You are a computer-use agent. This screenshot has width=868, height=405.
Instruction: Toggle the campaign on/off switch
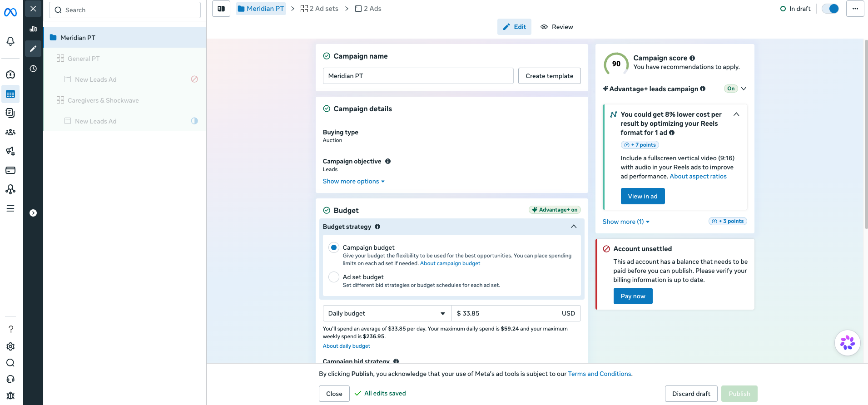pos(830,9)
